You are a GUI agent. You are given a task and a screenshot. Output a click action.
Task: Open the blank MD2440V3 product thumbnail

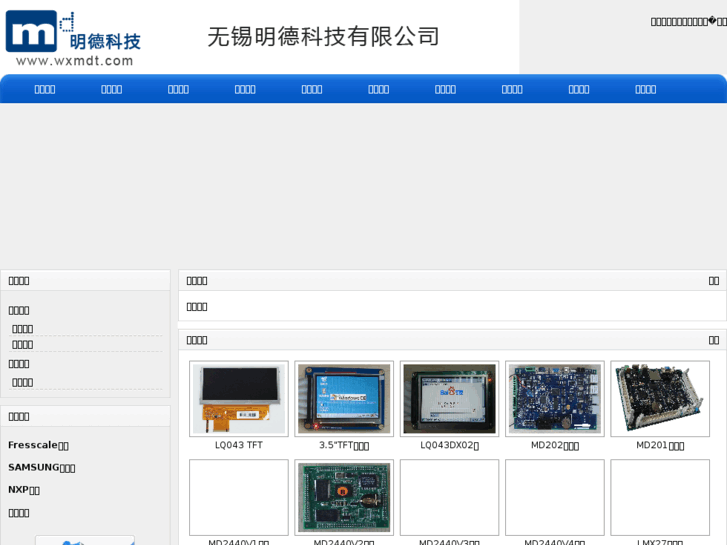point(449,498)
